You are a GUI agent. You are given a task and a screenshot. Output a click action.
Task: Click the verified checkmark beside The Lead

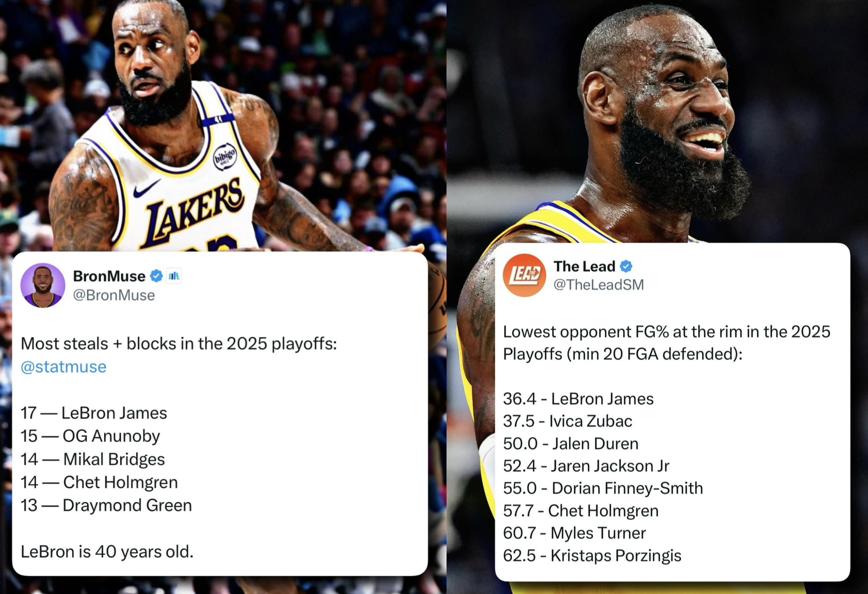[626, 266]
